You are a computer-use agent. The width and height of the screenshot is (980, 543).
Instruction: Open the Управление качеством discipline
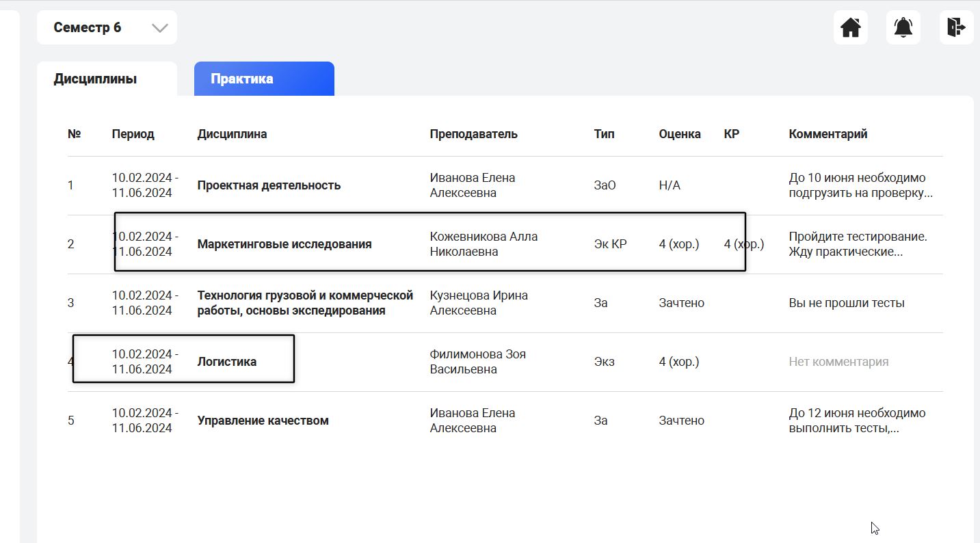263,421
